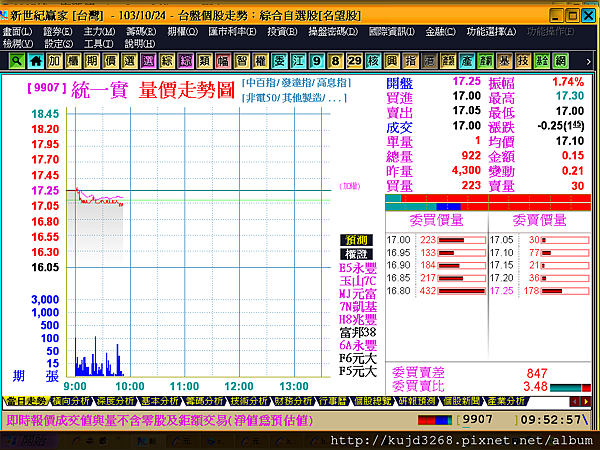Click the 16.80 bid price row
600x450 pixels.
point(436,291)
